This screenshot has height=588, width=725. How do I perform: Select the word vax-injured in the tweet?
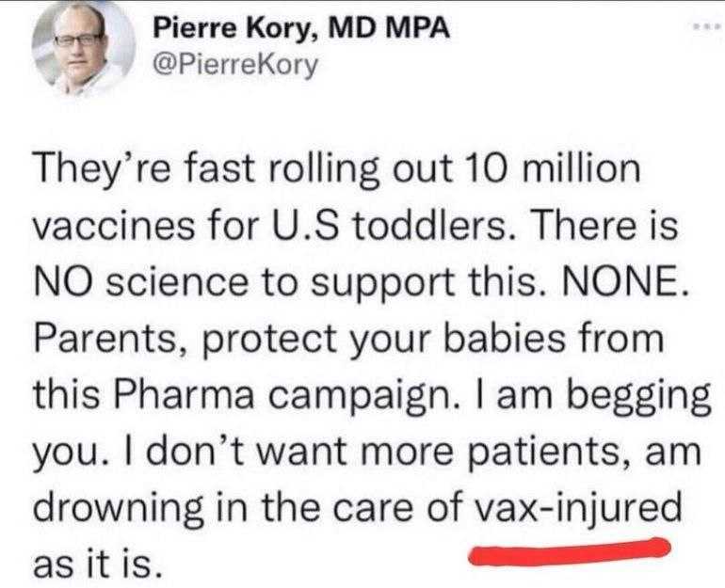(579, 507)
